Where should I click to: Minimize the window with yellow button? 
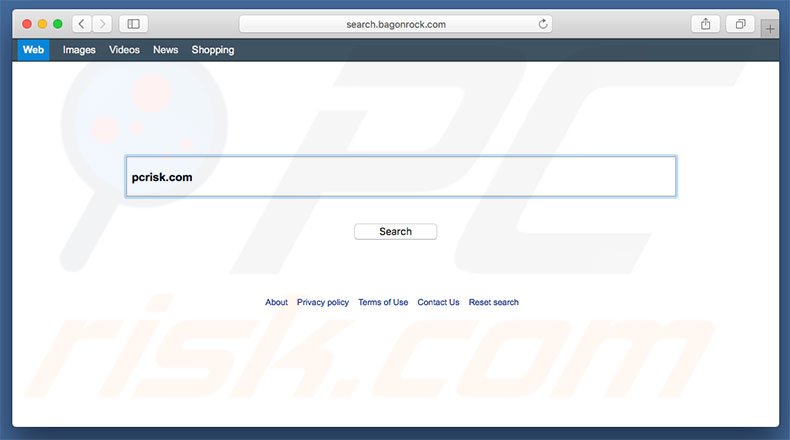42,24
